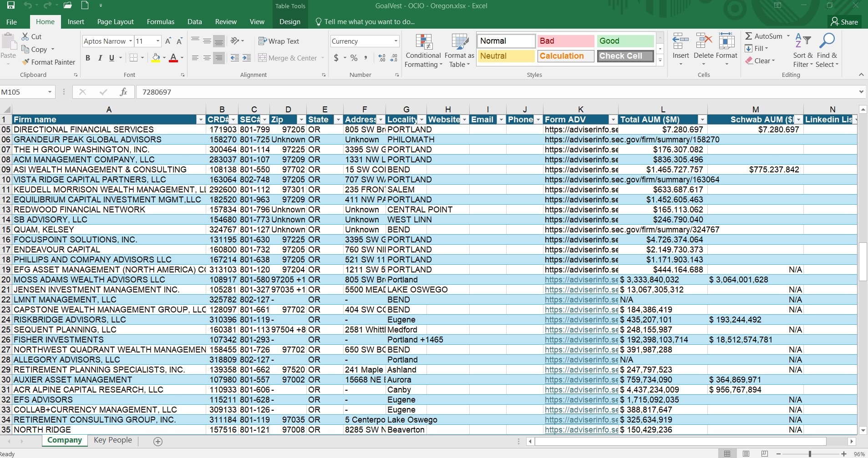This screenshot has width=868, height=458.
Task: Click the Save icon in quick access toolbar
Action: coord(11,5)
